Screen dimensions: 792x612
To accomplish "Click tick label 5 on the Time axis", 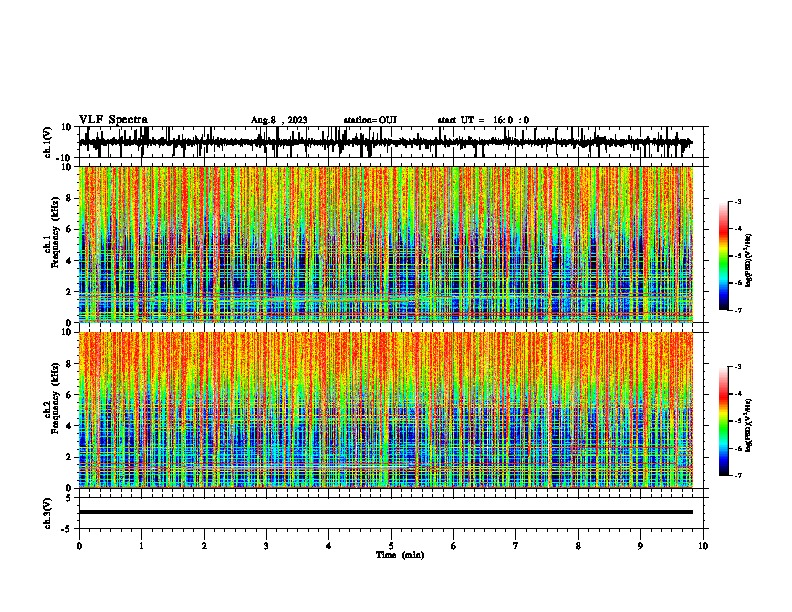I will pyautogui.click(x=391, y=546).
